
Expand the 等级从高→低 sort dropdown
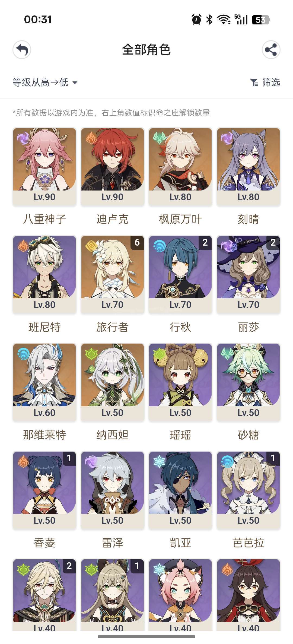45,82
